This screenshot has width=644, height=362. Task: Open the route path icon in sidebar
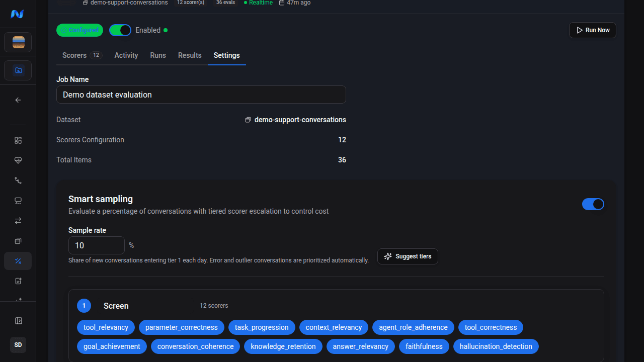(x=18, y=180)
